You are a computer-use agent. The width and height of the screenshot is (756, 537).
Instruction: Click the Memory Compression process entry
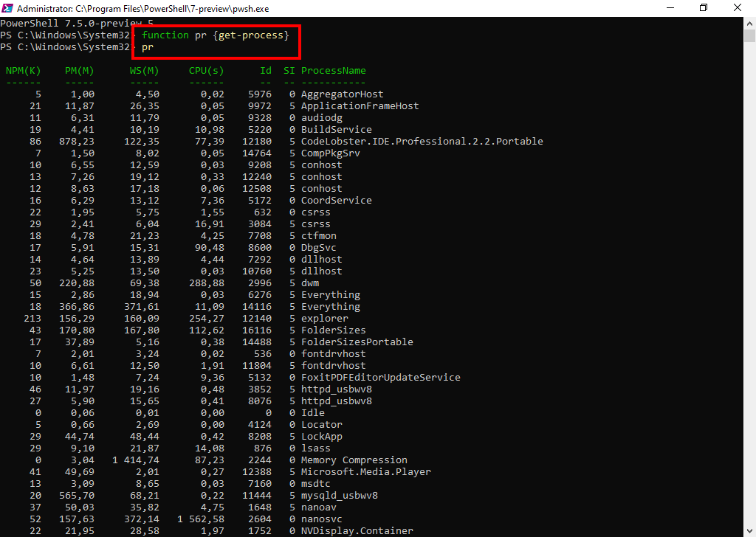tap(354, 460)
